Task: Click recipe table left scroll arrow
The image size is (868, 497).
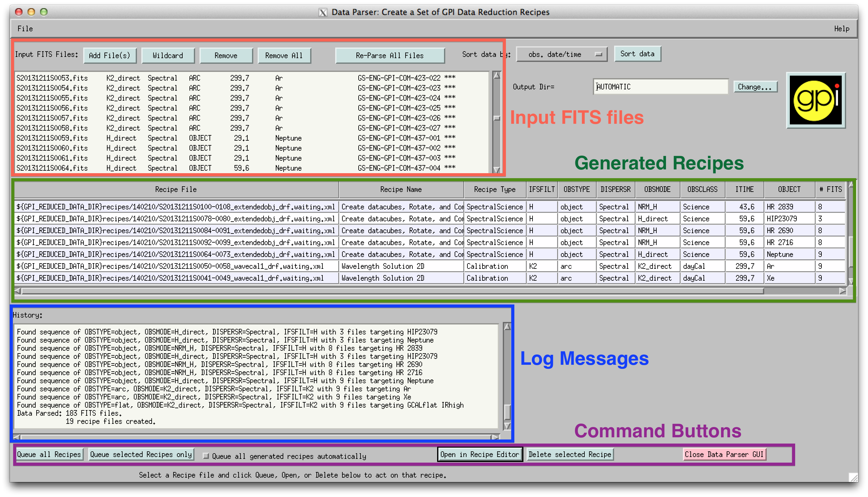Action: (18, 291)
